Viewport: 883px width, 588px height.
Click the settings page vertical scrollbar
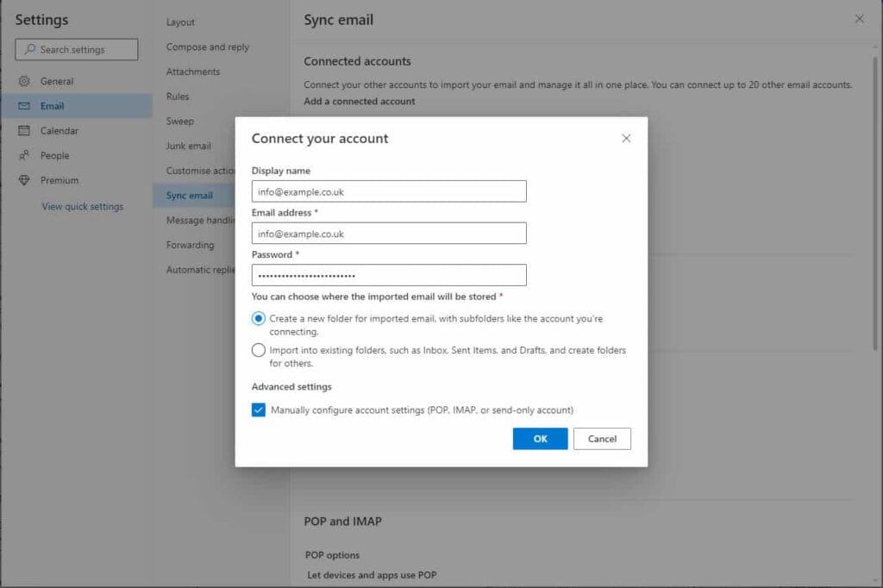(875, 203)
